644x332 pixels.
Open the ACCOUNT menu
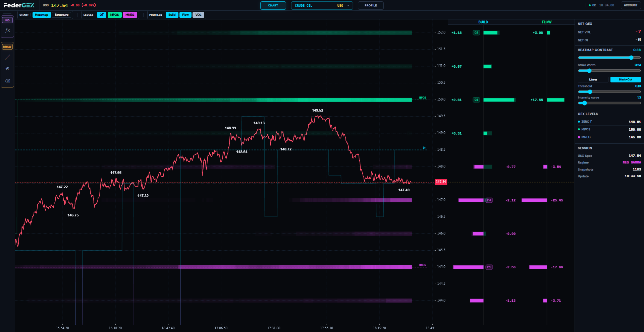pyautogui.click(x=631, y=5)
